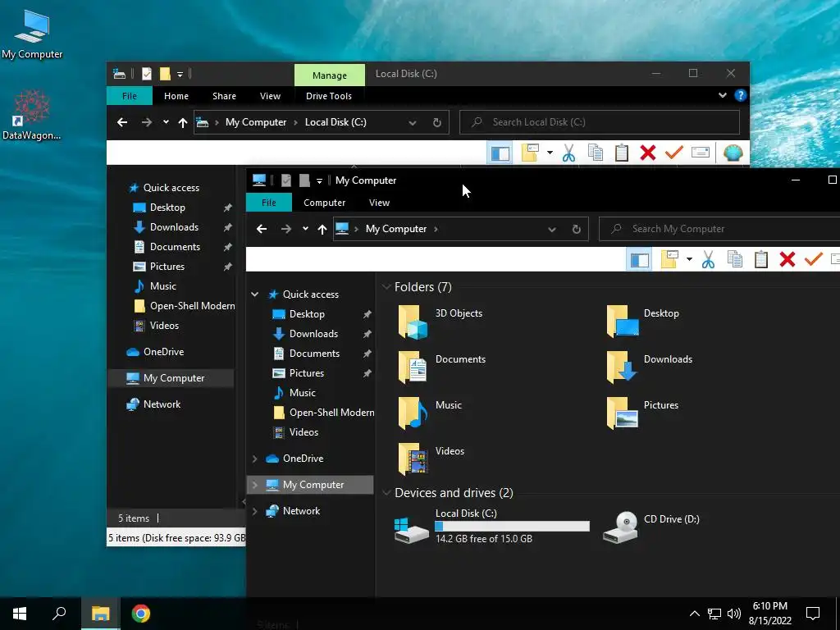Expand ribbon chevron in Local Disk window
Image resolution: width=840 pixels, height=630 pixels.
tap(723, 95)
